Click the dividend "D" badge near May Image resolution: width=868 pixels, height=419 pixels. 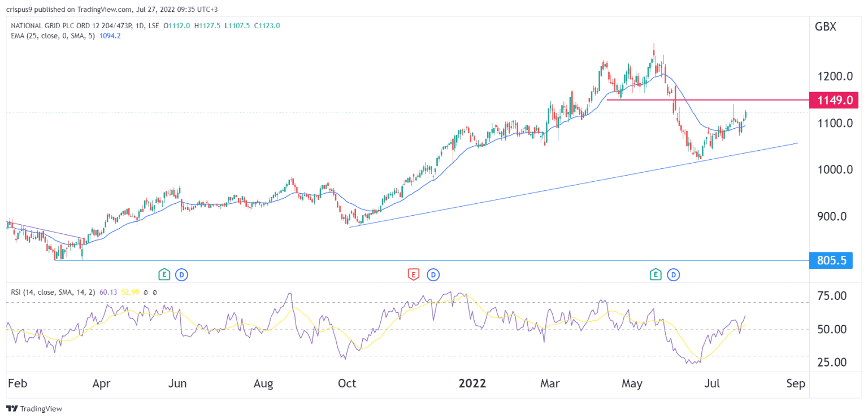[674, 274]
